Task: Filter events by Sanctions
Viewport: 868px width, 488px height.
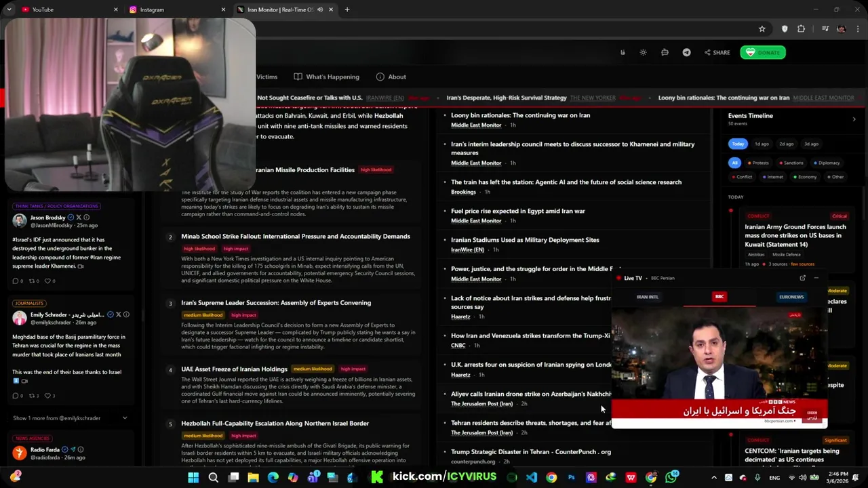Action: click(x=791, y=163)
